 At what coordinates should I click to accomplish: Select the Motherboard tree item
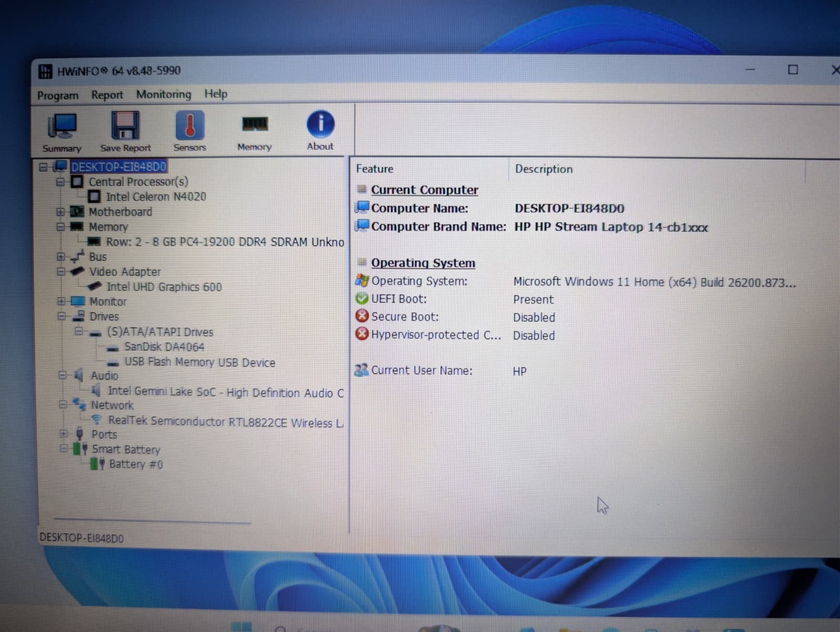click(x=120, y=212)
